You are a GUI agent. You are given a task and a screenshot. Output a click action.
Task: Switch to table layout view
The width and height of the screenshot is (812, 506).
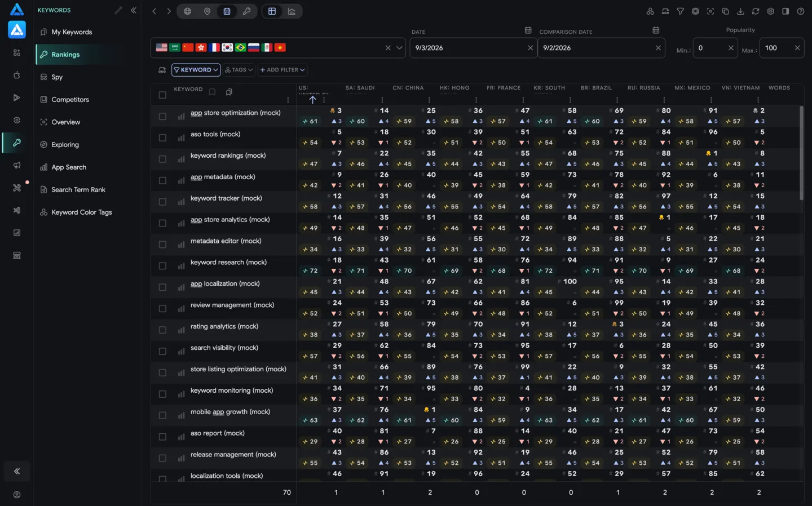pos(272,11)
